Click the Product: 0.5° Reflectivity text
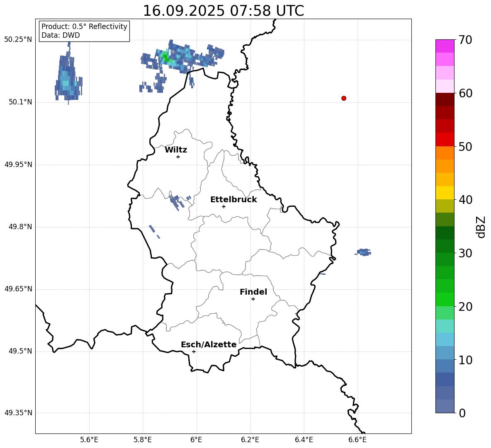The height and width of the screenshot is (448, 491). coord(84,27)
